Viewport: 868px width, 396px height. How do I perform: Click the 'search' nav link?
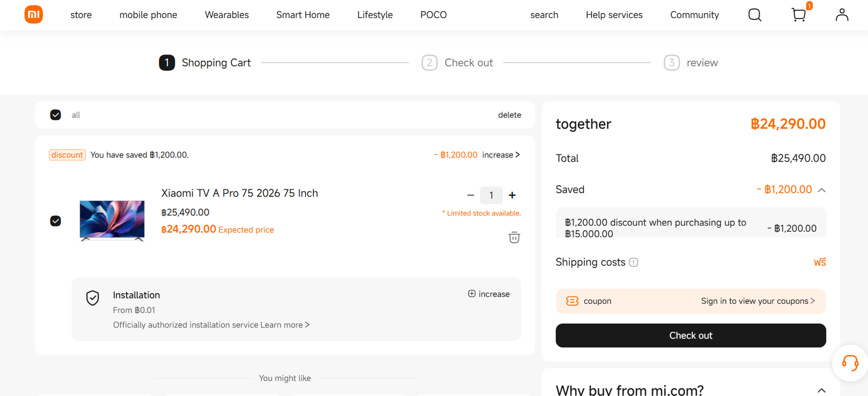544,15
